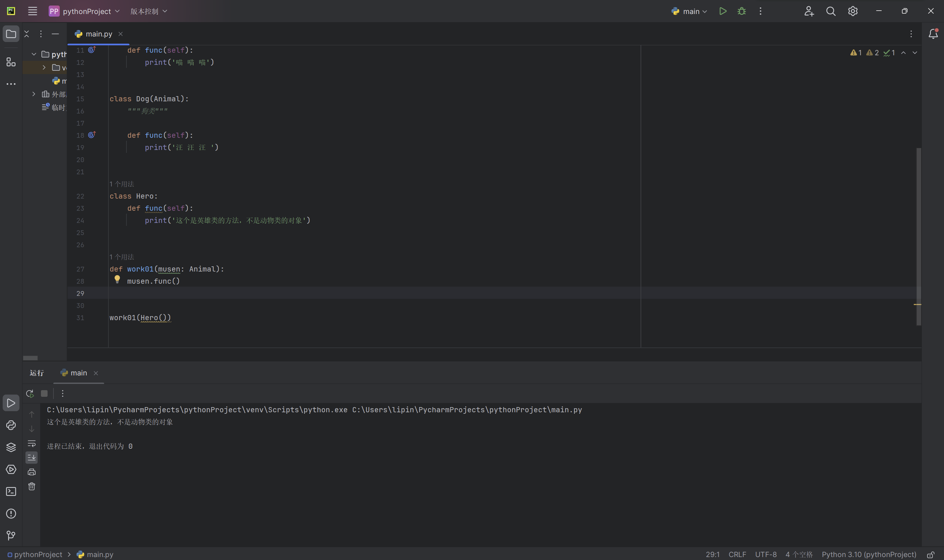
Task: Collapse the pythonProject root folder
Action: [34, 54]
